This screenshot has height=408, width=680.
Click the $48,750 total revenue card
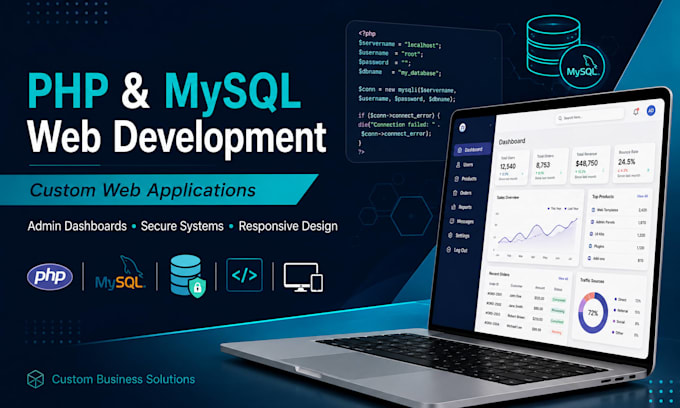pyautogui.click(x=590, y=164)
